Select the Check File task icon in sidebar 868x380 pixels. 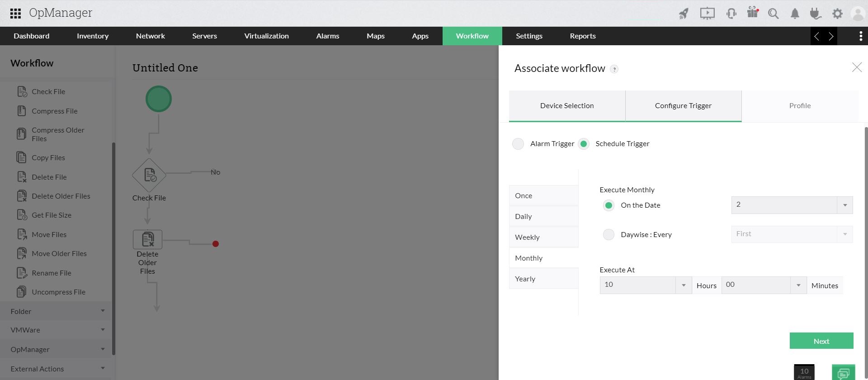pos(22,91)
